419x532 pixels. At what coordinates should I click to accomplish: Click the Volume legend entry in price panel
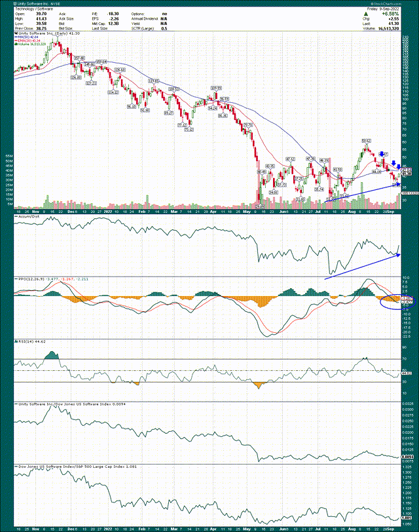tap(30, 44)
